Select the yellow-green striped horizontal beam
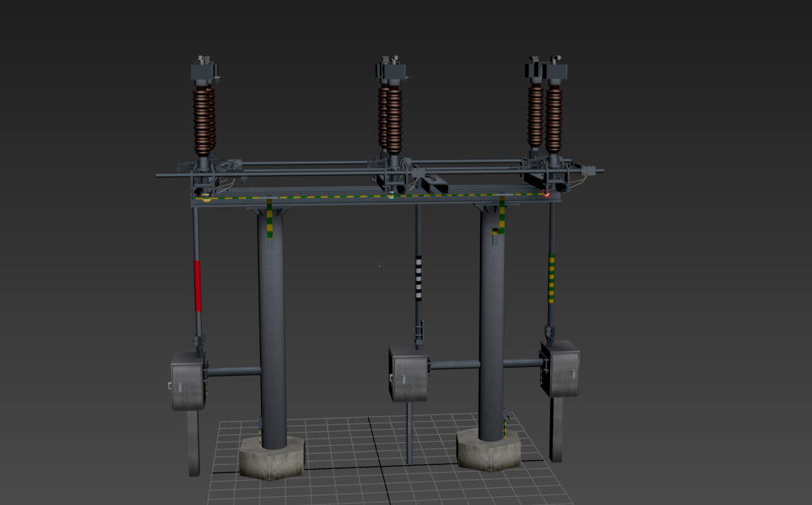 tap(377, 197)
